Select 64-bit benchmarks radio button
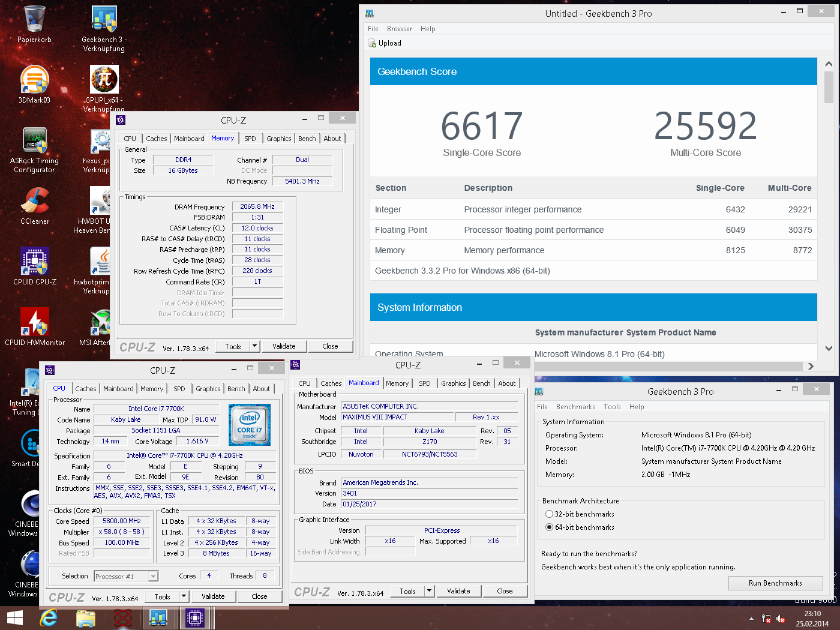This screenshot has width=840, height=630. 549,527
